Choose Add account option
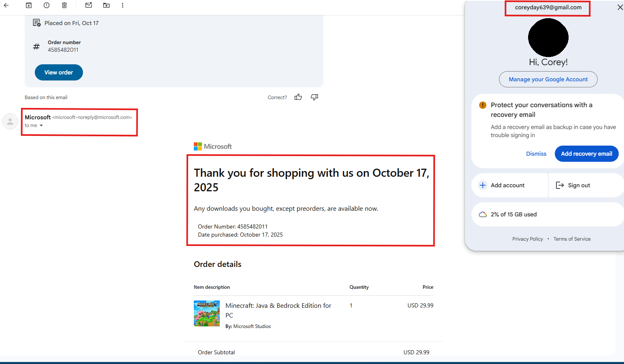Screen dimensions: 624x364 509,185
